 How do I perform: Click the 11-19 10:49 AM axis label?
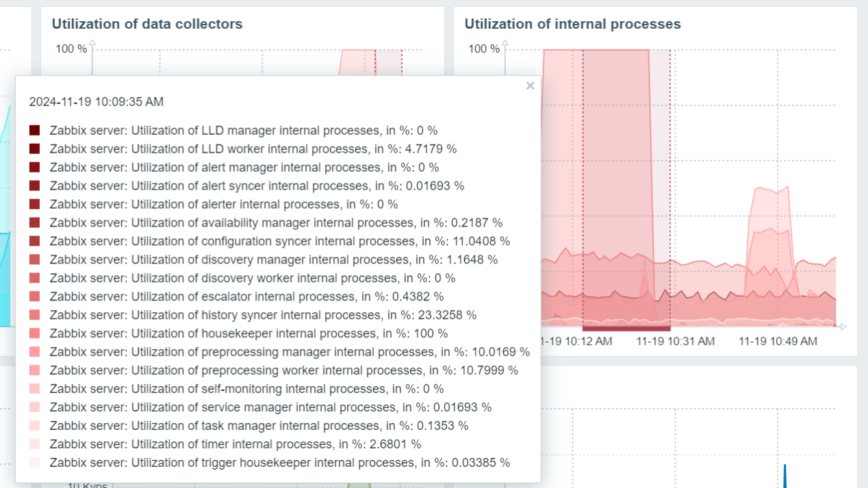point(778,341)
